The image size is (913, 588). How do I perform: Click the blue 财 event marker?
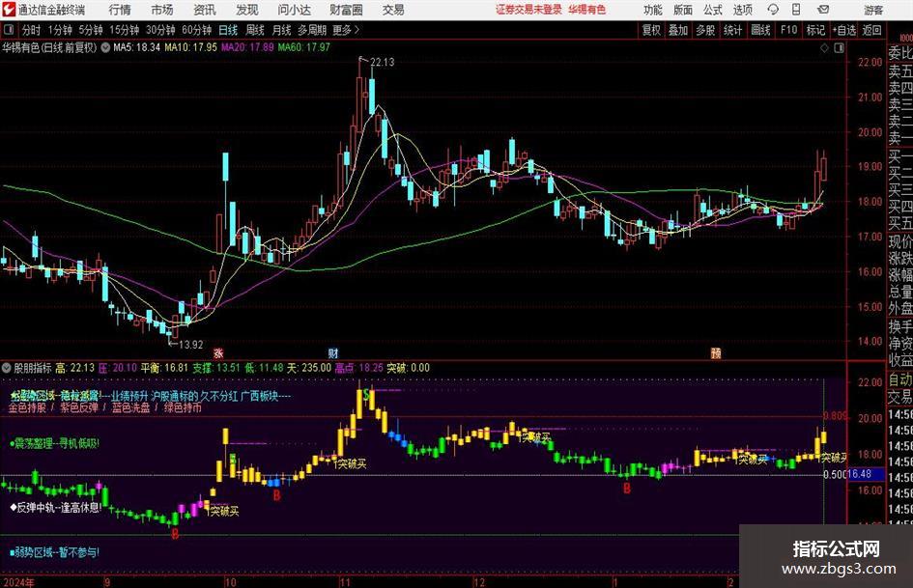point(333,352)
